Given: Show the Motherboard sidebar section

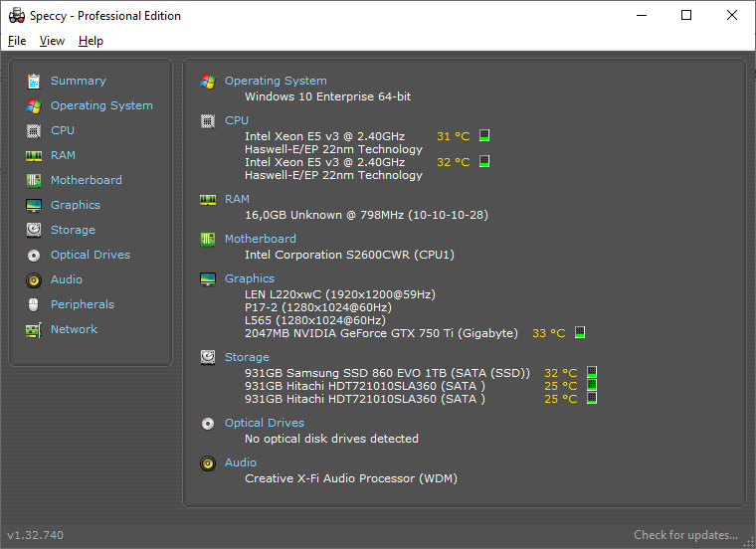Looking at the screenshot, I should click(86, 180).
